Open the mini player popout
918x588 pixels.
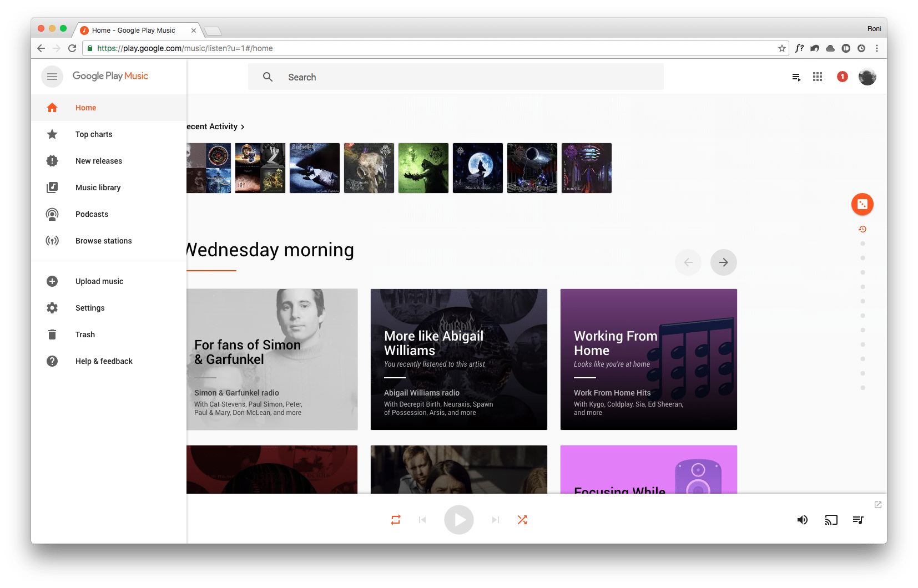pos(878,505)
